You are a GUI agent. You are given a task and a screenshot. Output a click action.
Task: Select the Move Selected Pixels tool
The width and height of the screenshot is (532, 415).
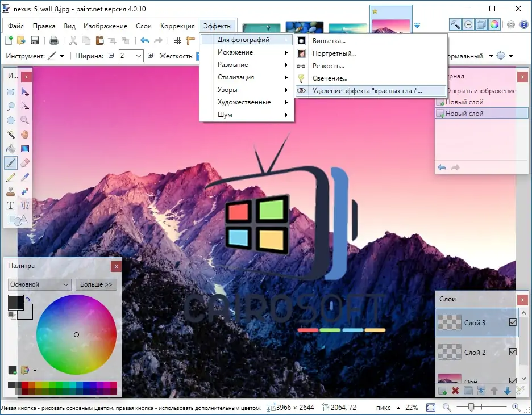25,92
